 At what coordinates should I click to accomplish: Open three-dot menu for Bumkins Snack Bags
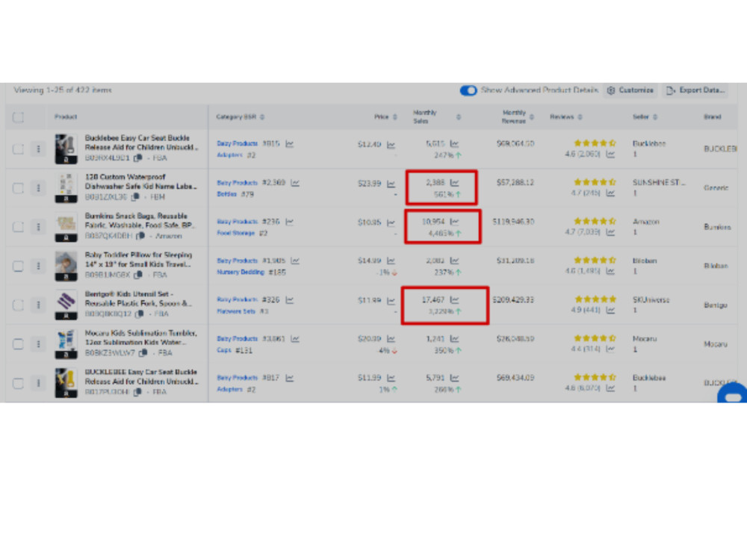coord(39,227)
